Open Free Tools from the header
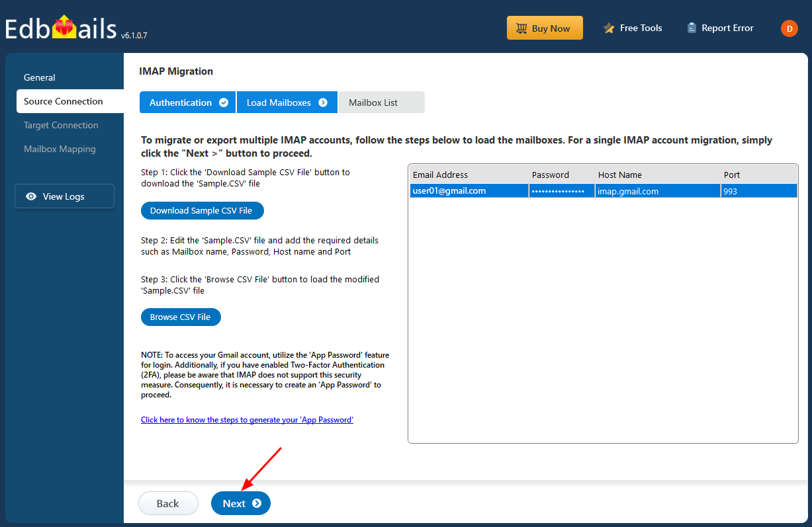The image size is (812, 527). [632, 28]
